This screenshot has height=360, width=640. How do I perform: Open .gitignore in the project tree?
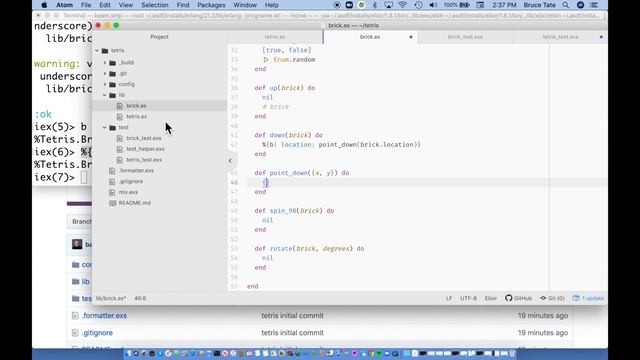[131, 181]
